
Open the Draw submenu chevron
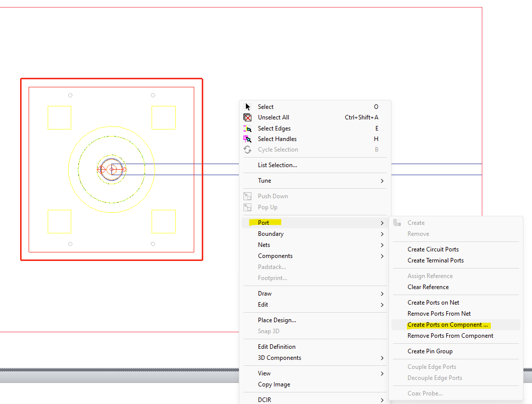point(382,293)
